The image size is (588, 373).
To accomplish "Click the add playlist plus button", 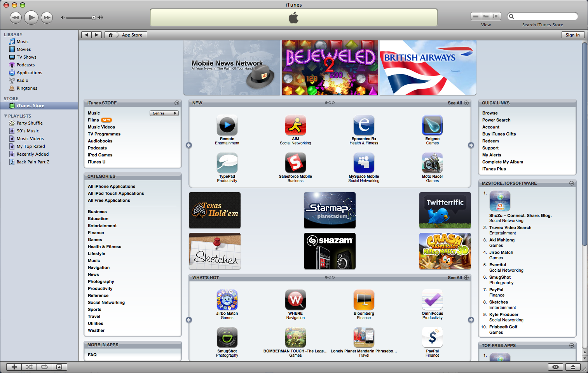I will pyautogui.click(x=14, y=367).
